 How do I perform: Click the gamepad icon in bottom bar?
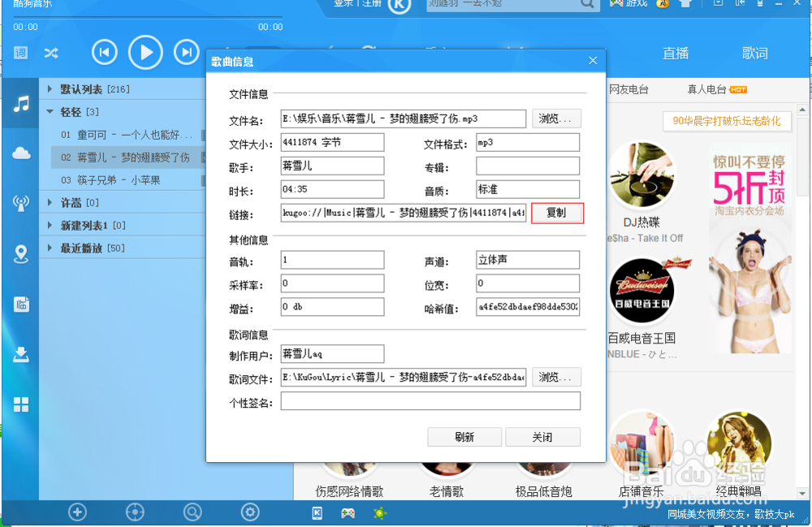pos(348,513)
